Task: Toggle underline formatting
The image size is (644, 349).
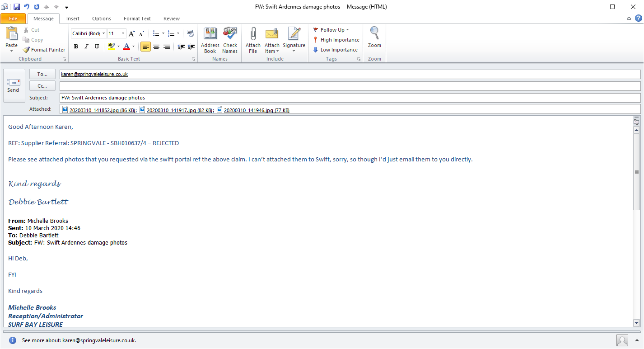Action: pos(97,47)
